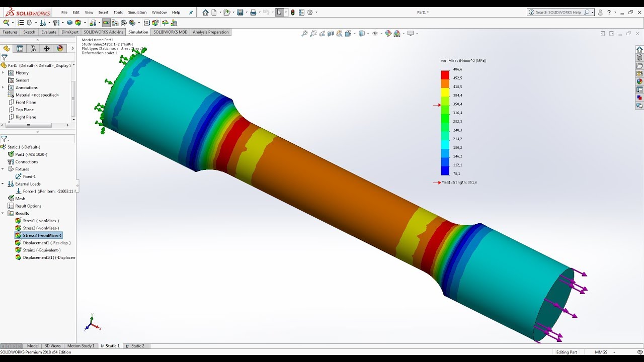This screenshot has width=644, height=362.
Task: Open the ConfigurationManager tab icon
Action: (x=33, y=48)
